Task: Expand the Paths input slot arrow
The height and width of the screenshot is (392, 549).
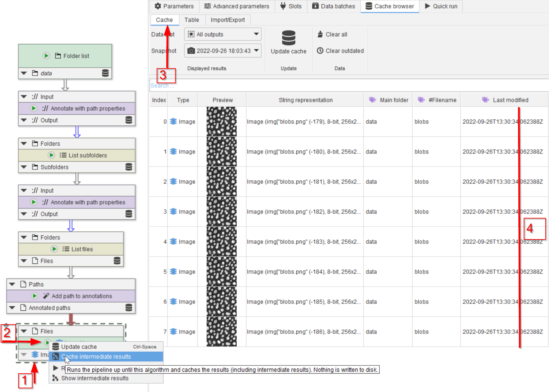Action: coord(13,284)
